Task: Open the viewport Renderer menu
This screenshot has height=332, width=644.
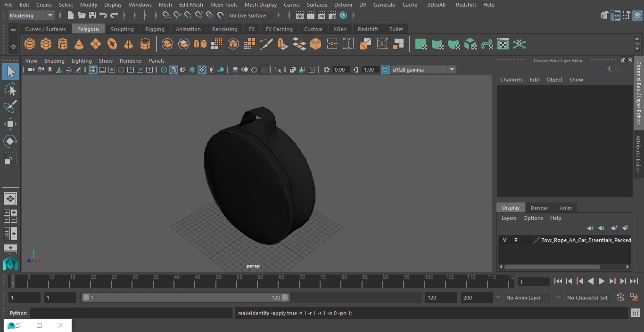Action: click(x=131, y=61)
